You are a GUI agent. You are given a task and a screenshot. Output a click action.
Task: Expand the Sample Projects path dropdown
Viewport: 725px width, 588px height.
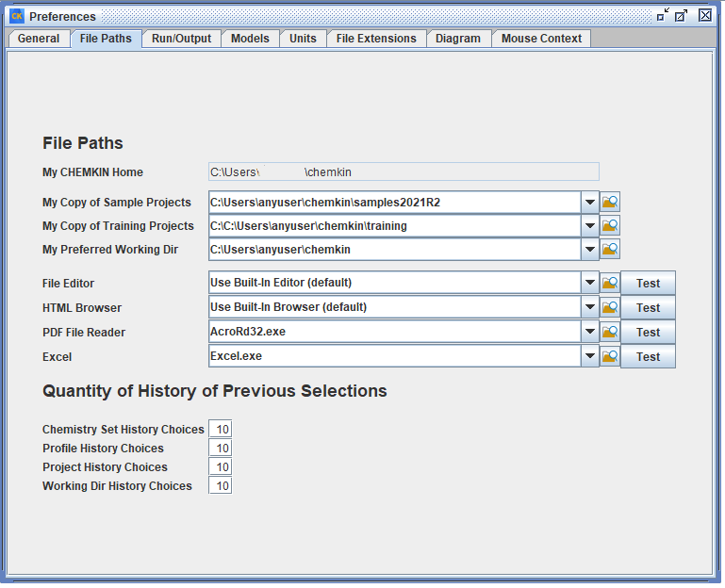coord(590,202)
